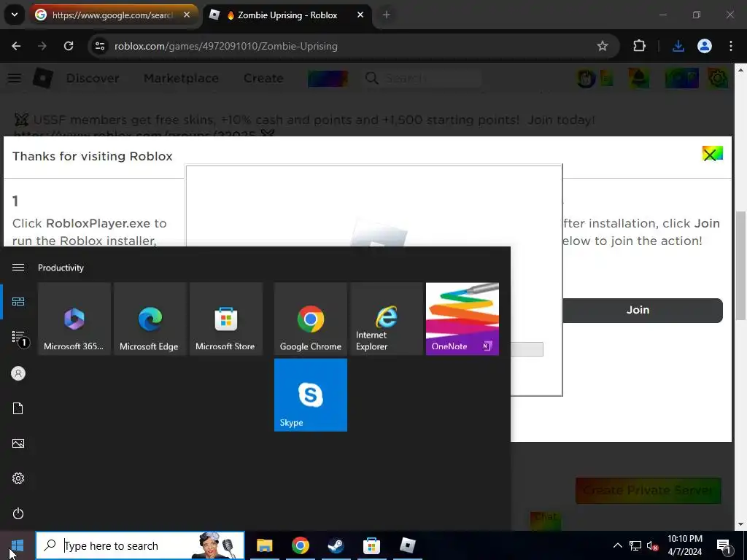Reload the Roblox page
Image resolution: width=747 pixels, height=560 pixels.
[x=69, y=46]
